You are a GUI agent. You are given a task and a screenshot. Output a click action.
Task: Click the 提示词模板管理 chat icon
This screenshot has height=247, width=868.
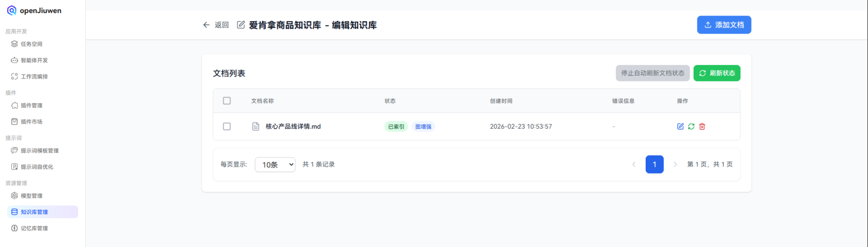(x=14, y=150)
